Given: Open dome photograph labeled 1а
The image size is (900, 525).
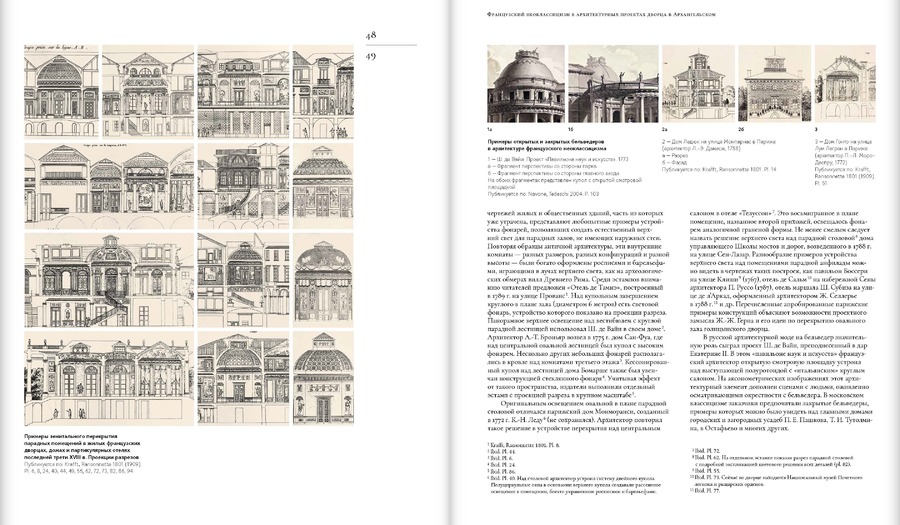Looking at the screenshot, I should pos(526,84).
